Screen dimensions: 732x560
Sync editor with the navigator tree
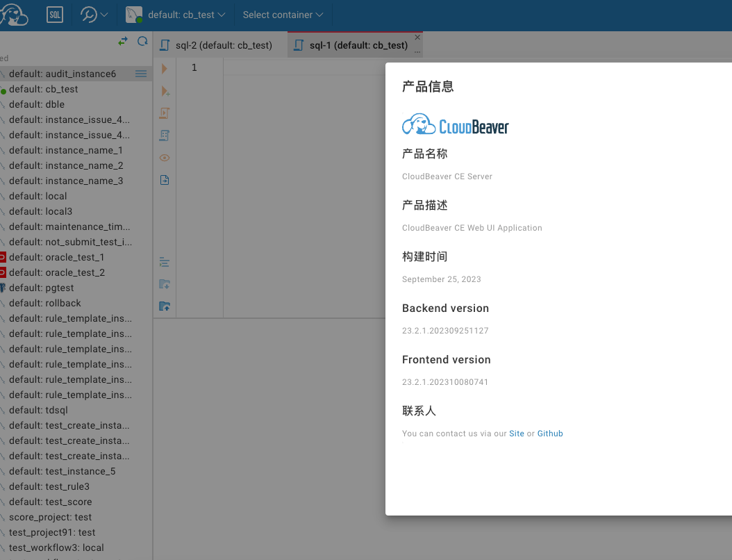[123, 41]
